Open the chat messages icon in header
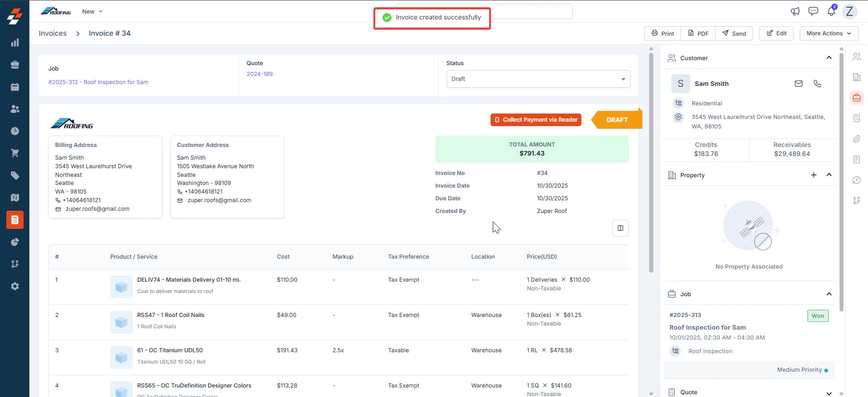868x397 pixels. coord(813,11)
